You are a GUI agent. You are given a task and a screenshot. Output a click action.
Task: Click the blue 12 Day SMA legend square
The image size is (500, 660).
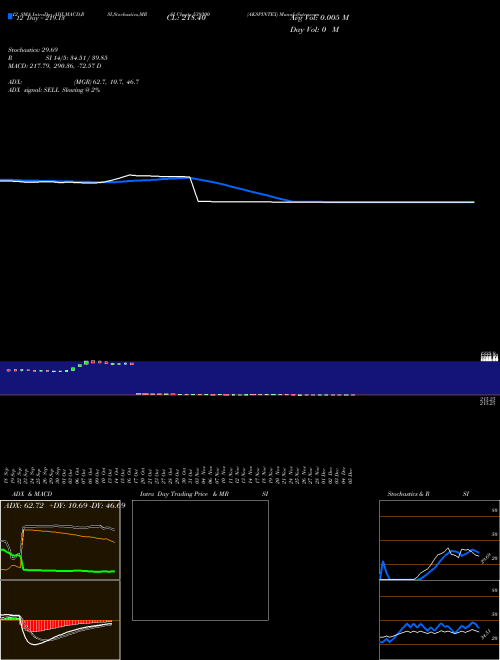click(x=10, y=16)
